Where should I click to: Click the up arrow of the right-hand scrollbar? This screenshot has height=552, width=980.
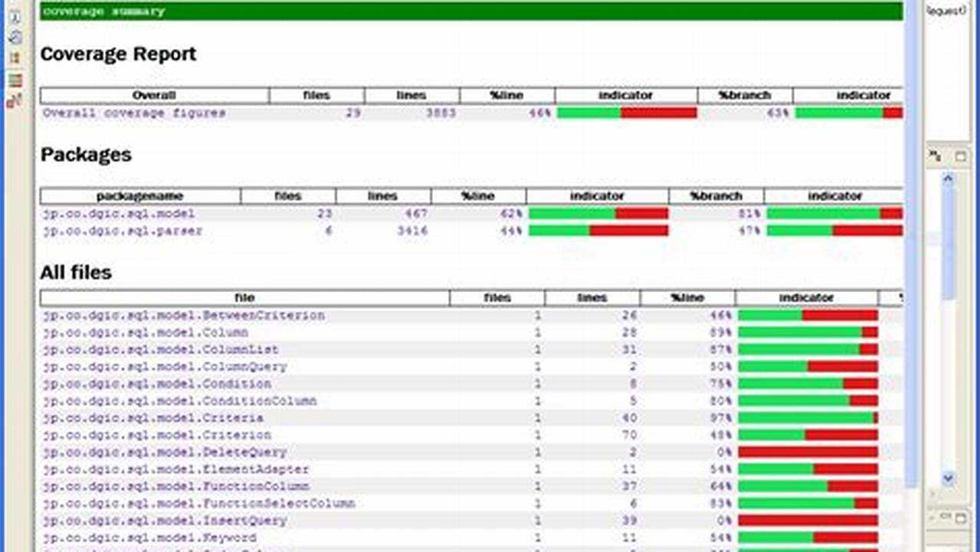coord(949,176)
